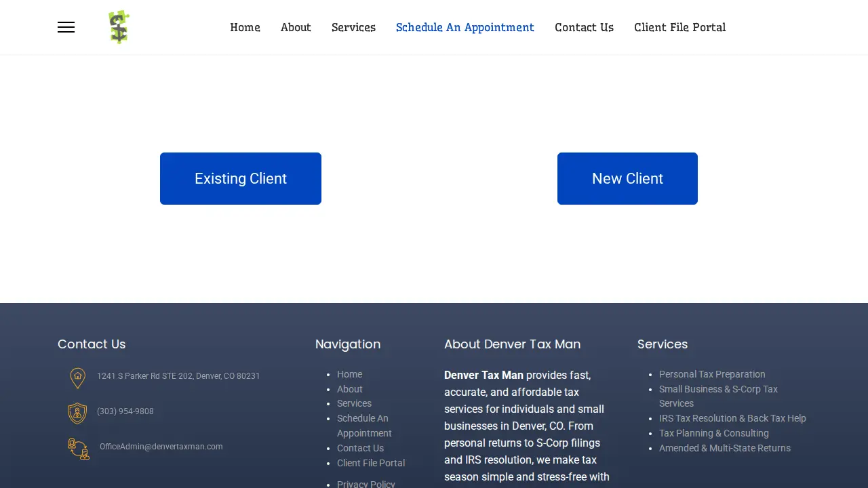Click footer Schedule An Appointment link
The width and height of the screenshot is (868, 488).
364,426
